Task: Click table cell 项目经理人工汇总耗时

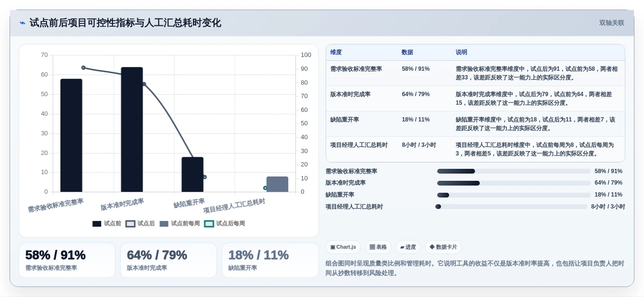Action: tap(359, 145)
